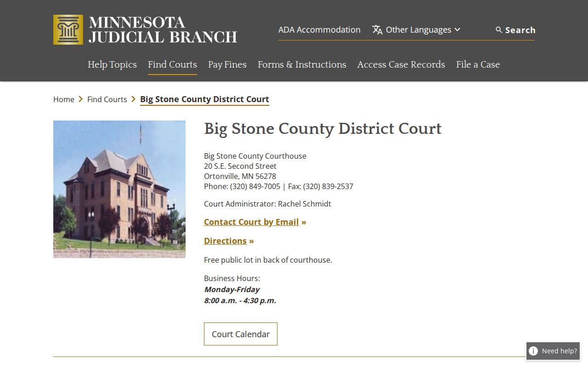
Task: Open the Help Topics menu
Action: pos(112,64)
